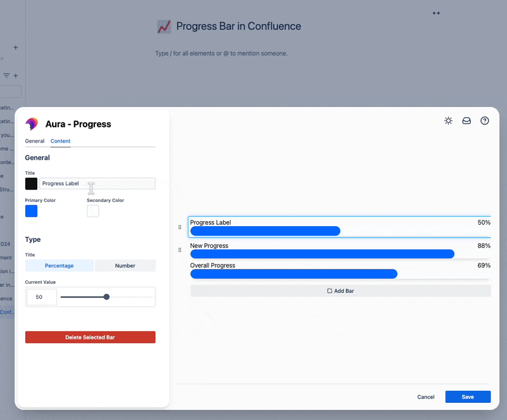Select the Percentage type option
Screen dimensions: 507x420
click(x=59, y=265)
